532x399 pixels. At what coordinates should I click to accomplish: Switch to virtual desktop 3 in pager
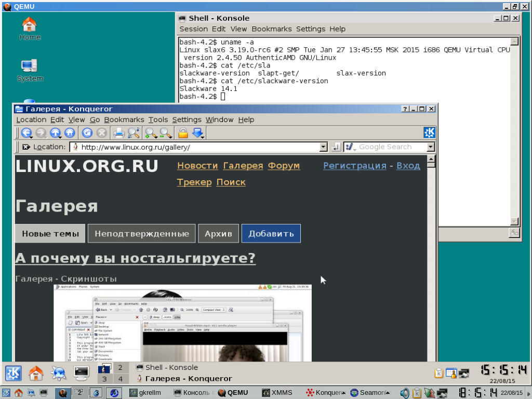pyautogui.click(x=104, y=379)
